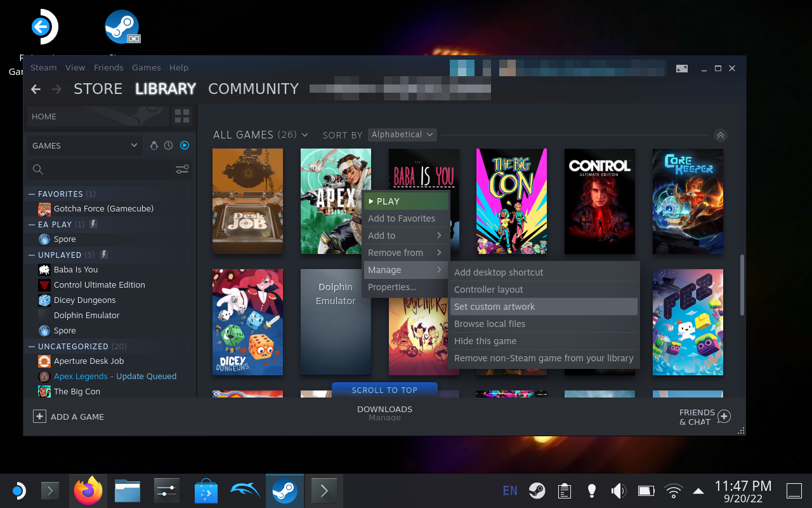This screenshot has width=812, height=508.
Task: Click the grid view icon beside HOME
Action: point(182,116)
